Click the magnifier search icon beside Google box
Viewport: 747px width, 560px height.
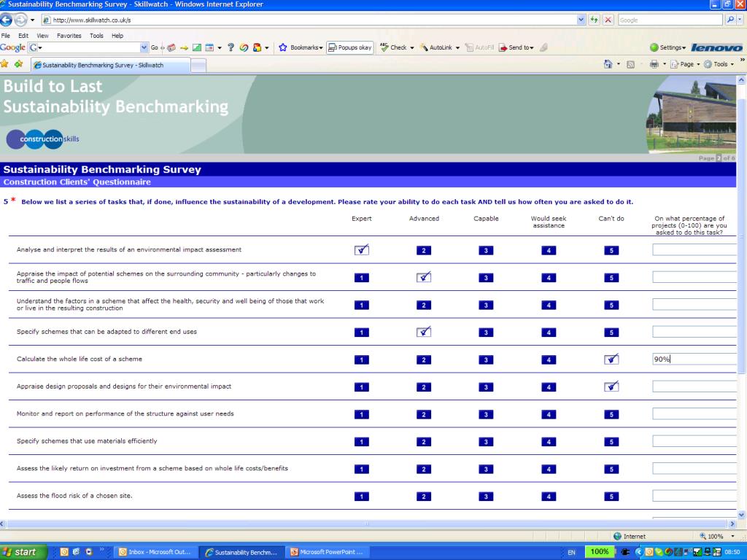coord(730,20)
